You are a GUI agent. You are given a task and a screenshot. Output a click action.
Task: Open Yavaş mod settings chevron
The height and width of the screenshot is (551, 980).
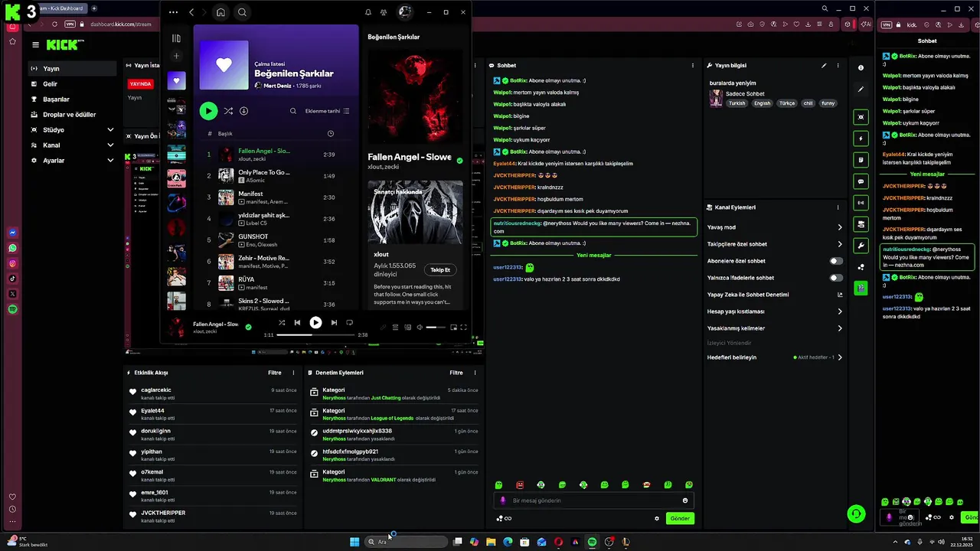pos(840,227)
